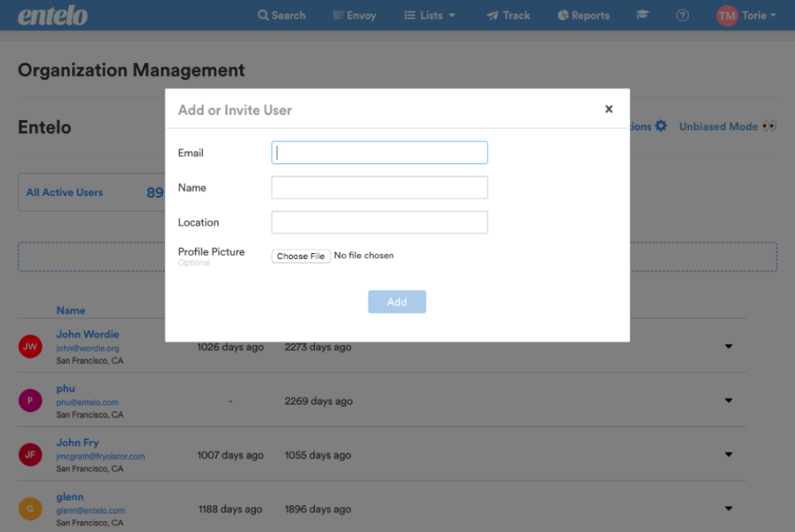Click the P avatar circle

coord(30,400)
